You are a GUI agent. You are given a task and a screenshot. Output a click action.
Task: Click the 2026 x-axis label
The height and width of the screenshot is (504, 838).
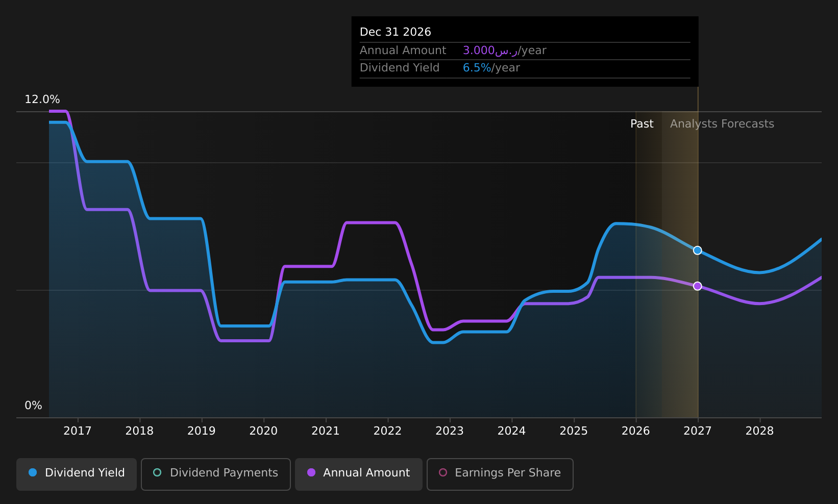click(x=636, y=431)
